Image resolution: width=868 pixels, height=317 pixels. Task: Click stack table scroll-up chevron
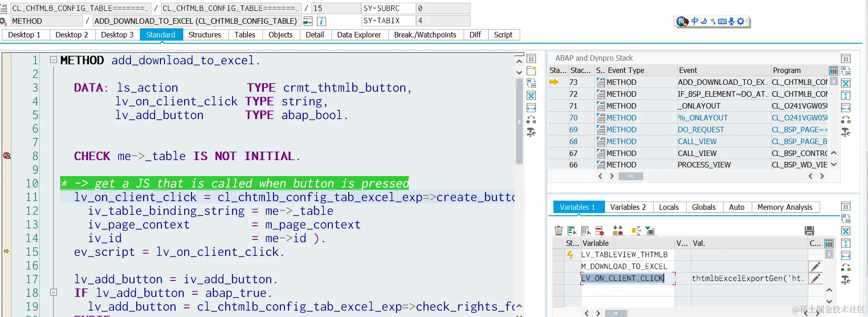click(x=834, y=153)
